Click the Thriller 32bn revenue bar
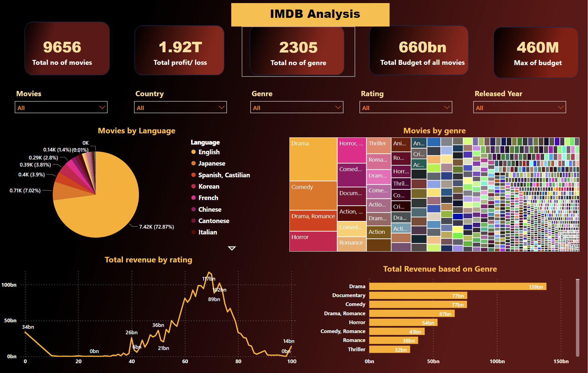This screenshot has width=588, height=373. tap(389, 349)
